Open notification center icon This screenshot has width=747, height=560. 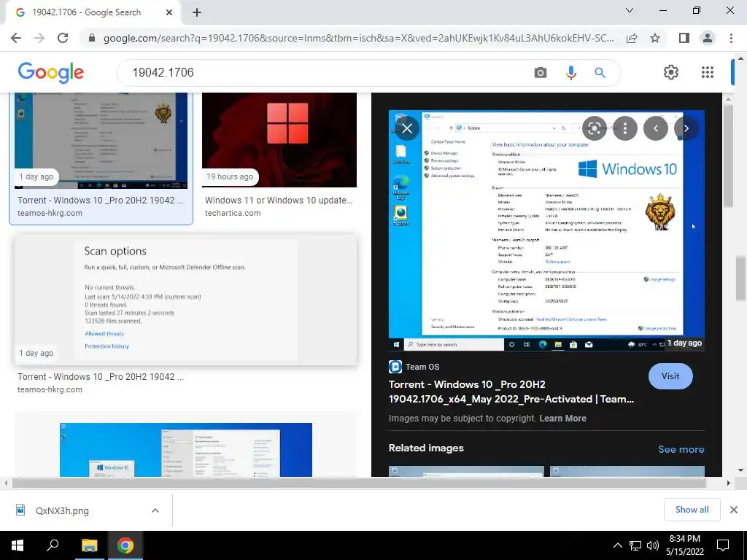pos(723,545)
